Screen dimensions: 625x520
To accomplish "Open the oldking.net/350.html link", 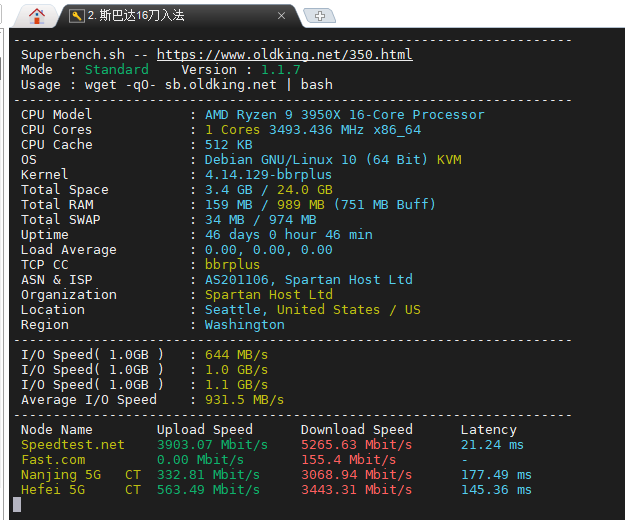I will coord(284,55).
